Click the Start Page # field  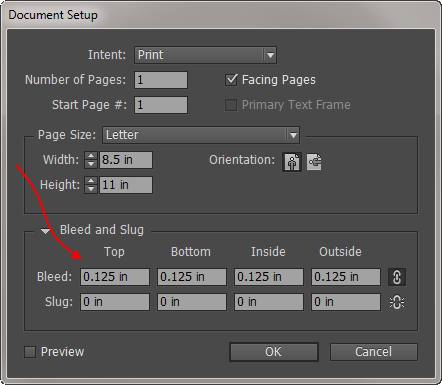coord(161,105)
